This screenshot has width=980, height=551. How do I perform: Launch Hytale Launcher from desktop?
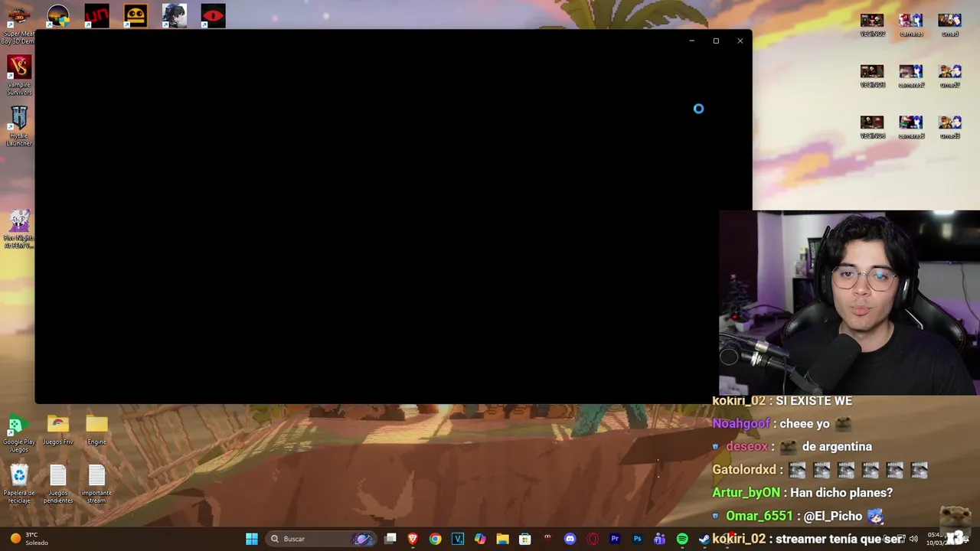pyautogui.click(x=19, y=126)
